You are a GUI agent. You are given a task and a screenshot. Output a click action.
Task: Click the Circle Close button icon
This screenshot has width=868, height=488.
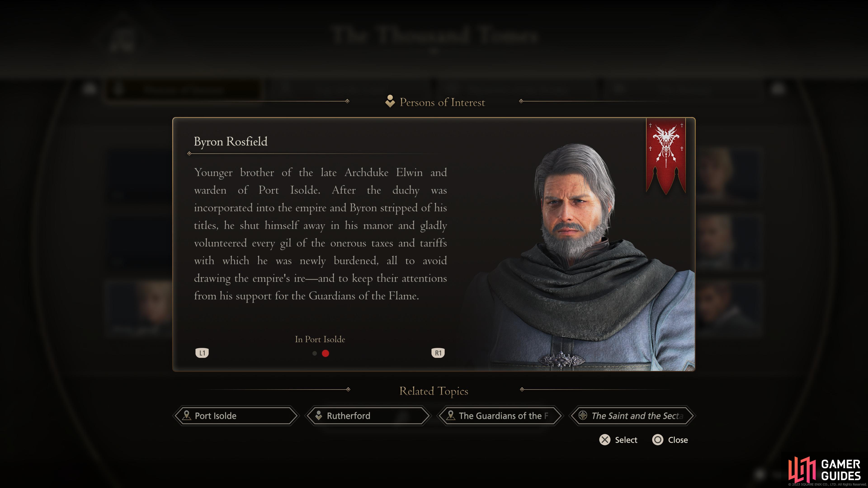658,440
